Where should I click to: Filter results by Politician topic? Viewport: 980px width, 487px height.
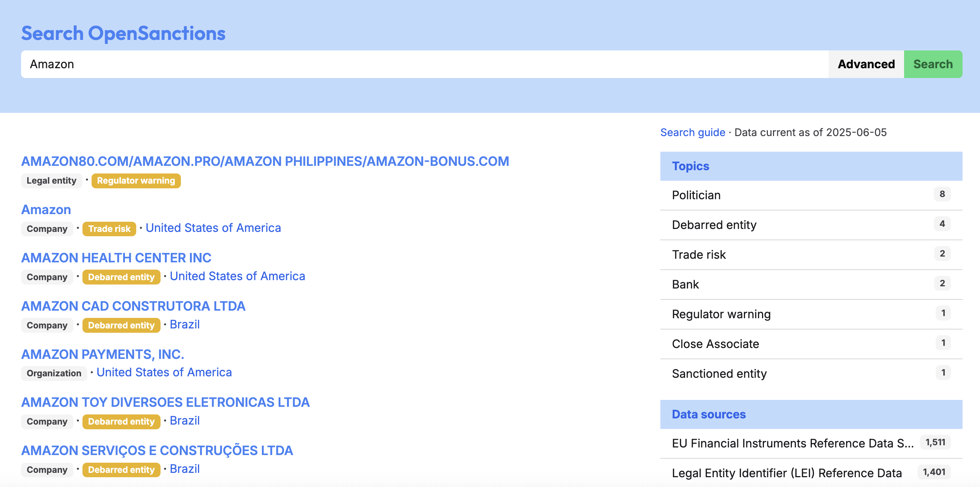coord(696,195)
